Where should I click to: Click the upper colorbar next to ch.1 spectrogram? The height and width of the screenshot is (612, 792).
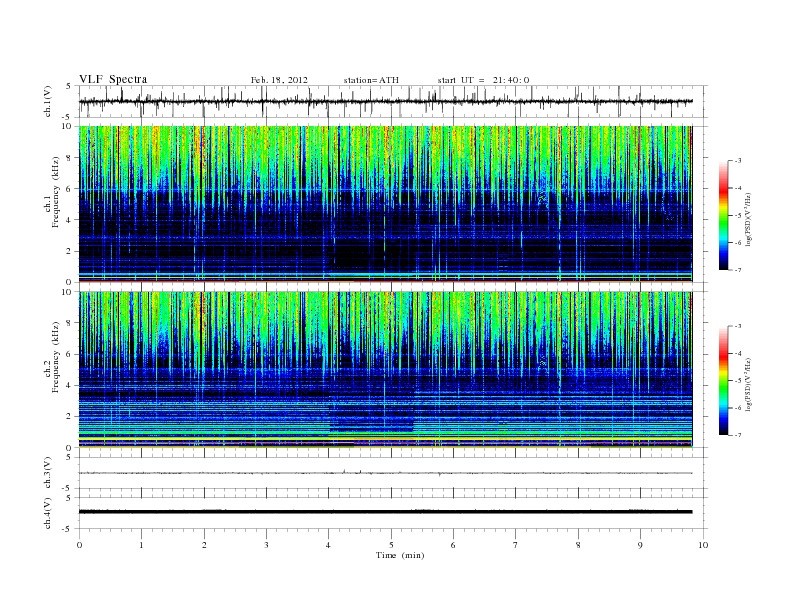click(724, 215)
